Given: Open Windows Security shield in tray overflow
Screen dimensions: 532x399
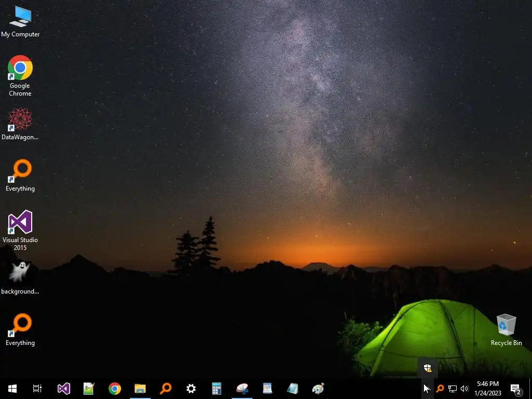Looking at the screenshot, I should [x=428, y=368].
